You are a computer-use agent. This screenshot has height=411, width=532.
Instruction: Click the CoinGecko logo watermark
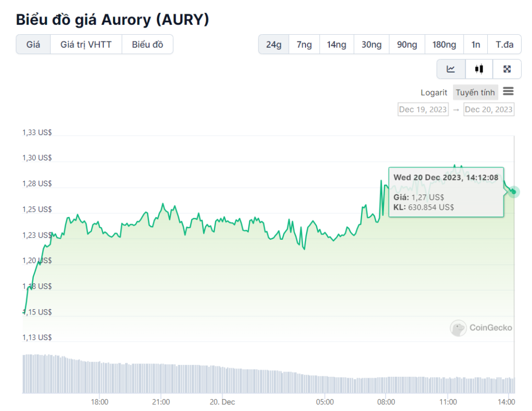(481, 327)
